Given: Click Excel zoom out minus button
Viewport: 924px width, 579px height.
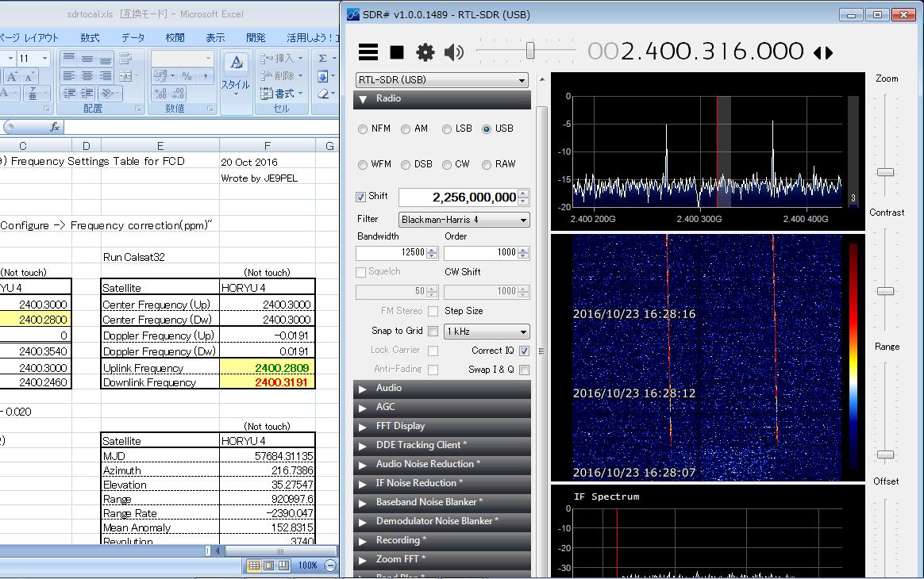Looking at the screenshot, I should coord(330,566).
